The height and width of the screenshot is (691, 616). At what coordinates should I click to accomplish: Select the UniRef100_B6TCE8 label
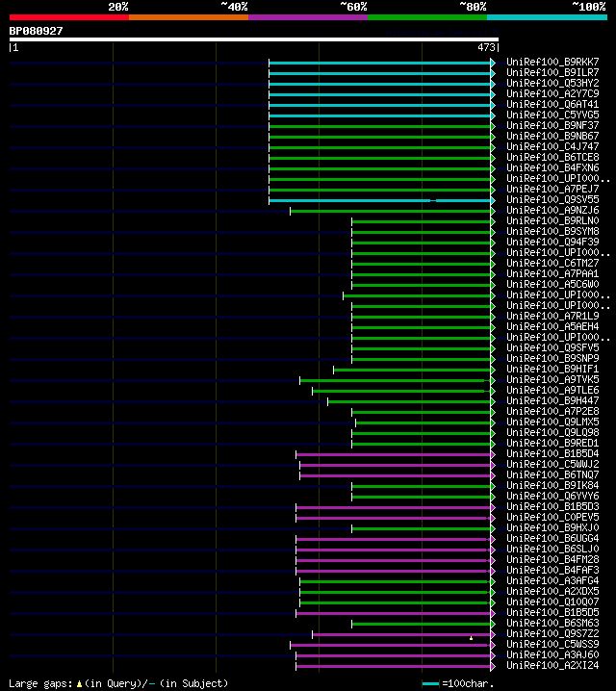tap(552, 157)
